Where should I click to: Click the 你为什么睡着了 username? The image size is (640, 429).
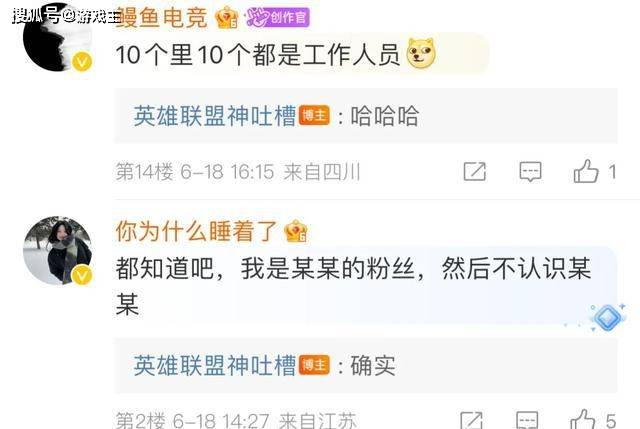click(x=197, y=231)
